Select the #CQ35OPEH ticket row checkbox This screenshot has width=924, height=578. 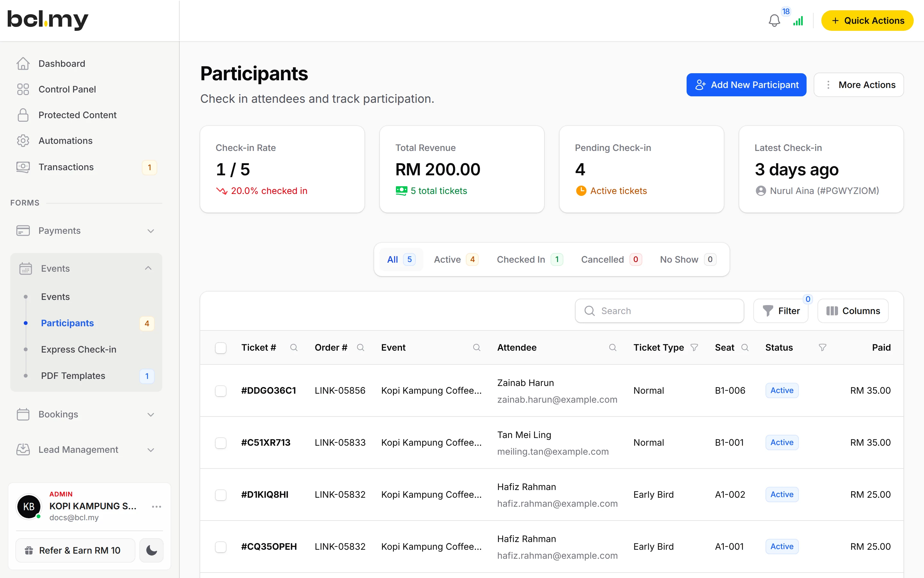pyautogui.click(x=221, y=547)
